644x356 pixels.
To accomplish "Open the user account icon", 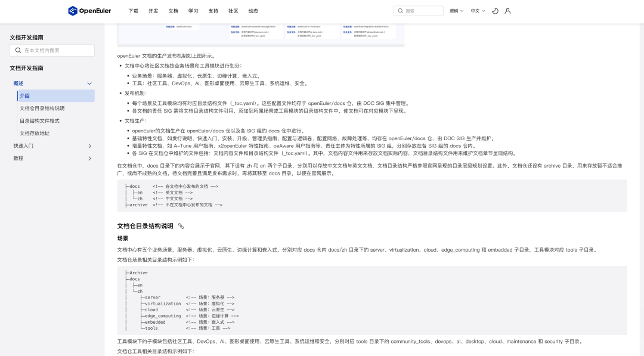I will tap(507, 11).
